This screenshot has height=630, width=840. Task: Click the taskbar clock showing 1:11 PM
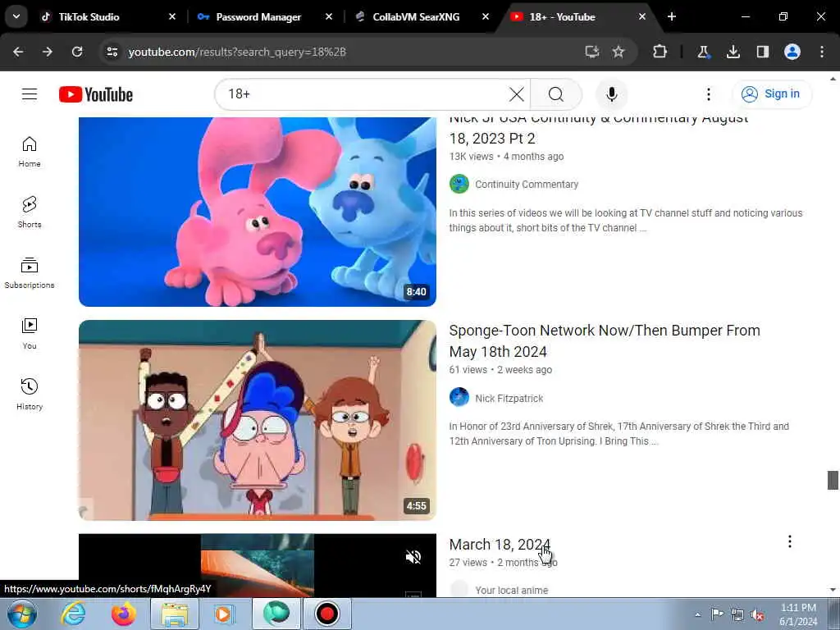click(798, 614)
